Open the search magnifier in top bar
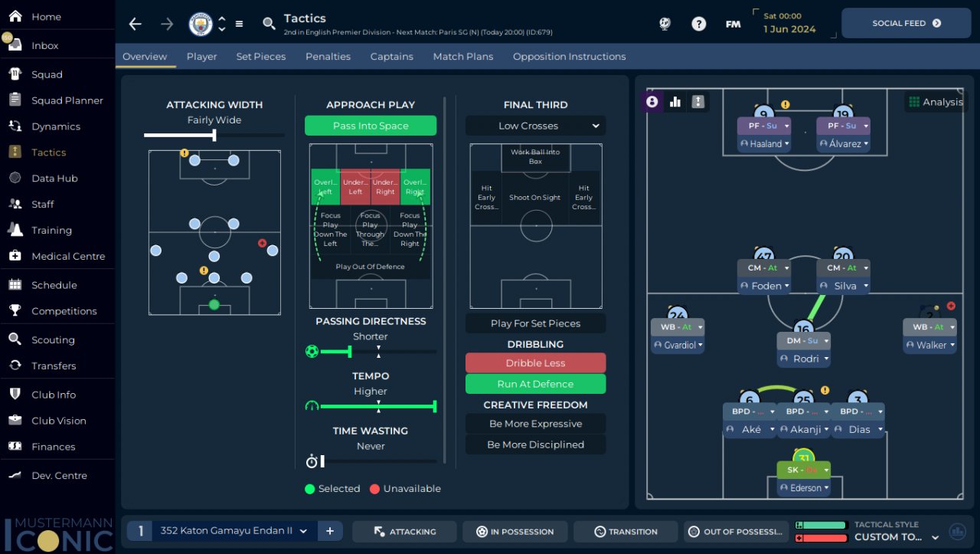The height and width of the screenshot is (554, 980). pyautogui.click(x=269, y=24)
